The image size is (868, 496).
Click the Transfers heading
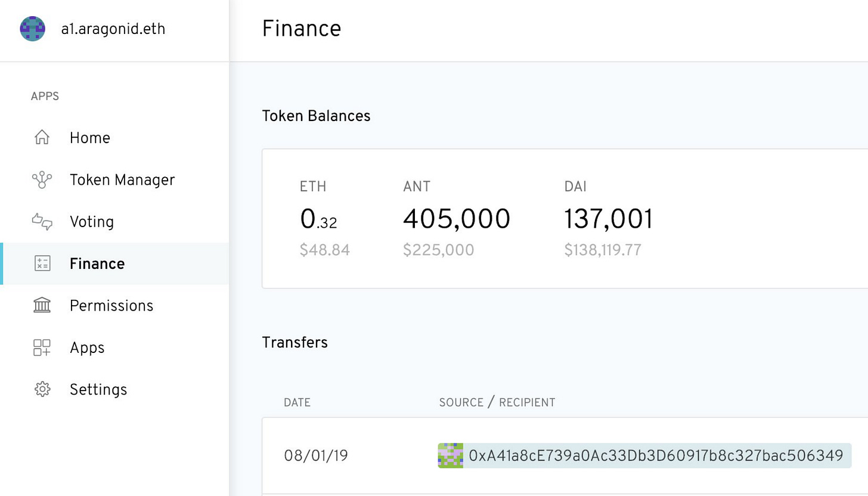[x=295, y=343]
